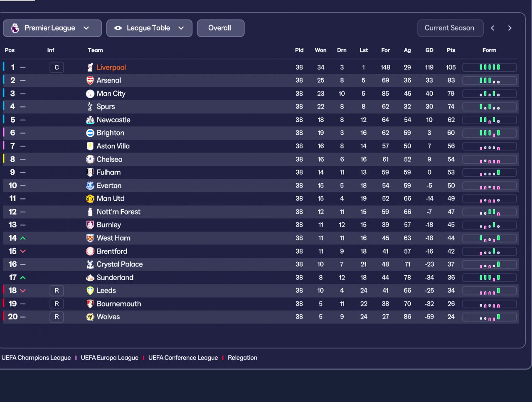This screenshot has width=532, height=402.
Task: Open the Premier League competition dropdown
Action: coord(52,28)
